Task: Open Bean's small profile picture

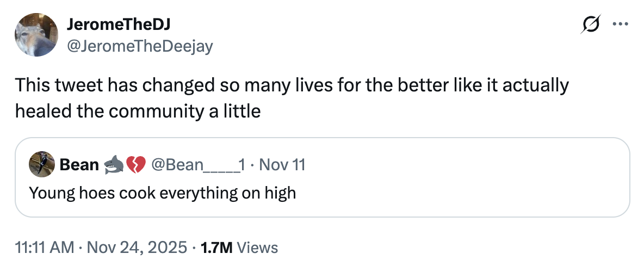Action: click(x=40, y=164)
